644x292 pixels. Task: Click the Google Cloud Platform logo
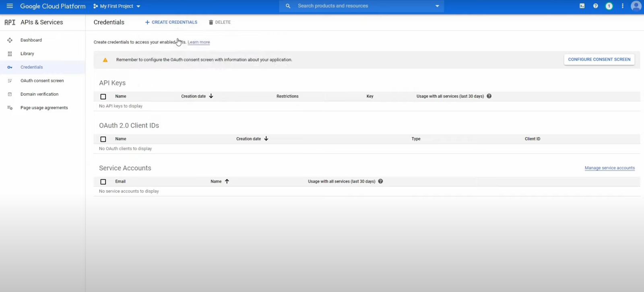tap(53, 6)
